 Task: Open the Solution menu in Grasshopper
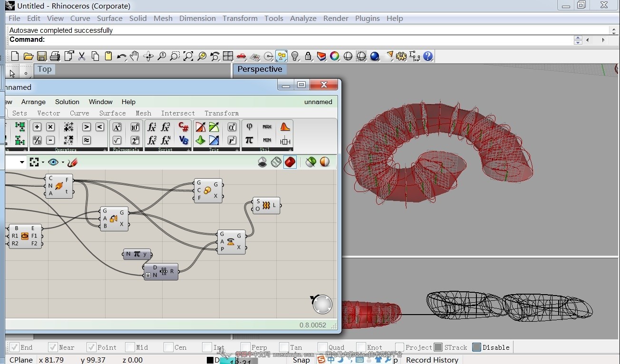point(67,102)
